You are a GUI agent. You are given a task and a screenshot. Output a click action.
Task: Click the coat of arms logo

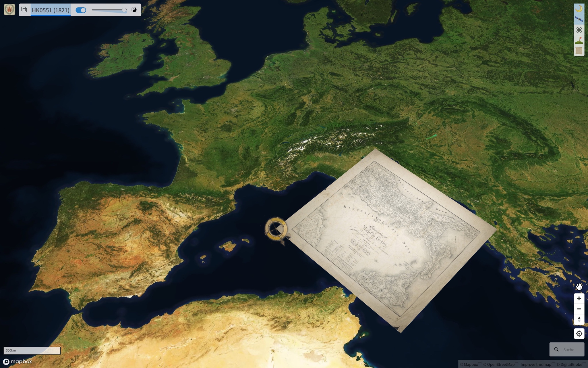coord(9,10)
